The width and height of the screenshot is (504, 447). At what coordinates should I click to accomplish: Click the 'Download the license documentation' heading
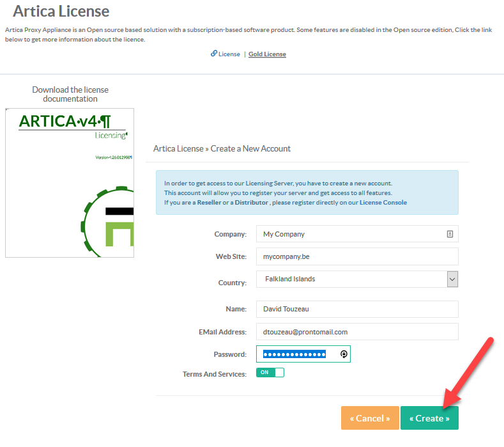(x=70, y=94)
